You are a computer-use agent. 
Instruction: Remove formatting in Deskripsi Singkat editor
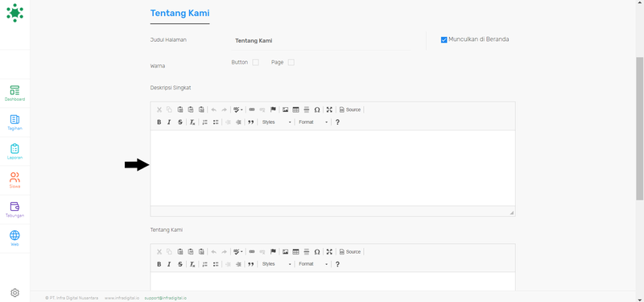point(192,122)
